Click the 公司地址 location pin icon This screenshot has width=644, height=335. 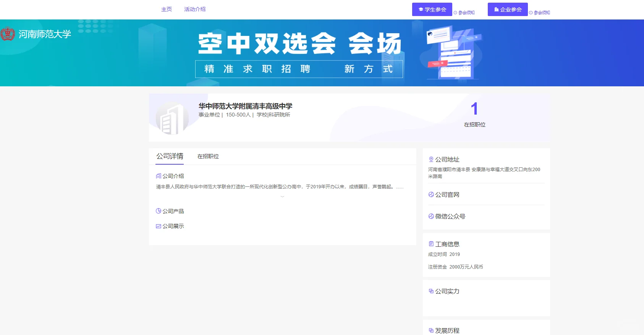tap(431, 159)
